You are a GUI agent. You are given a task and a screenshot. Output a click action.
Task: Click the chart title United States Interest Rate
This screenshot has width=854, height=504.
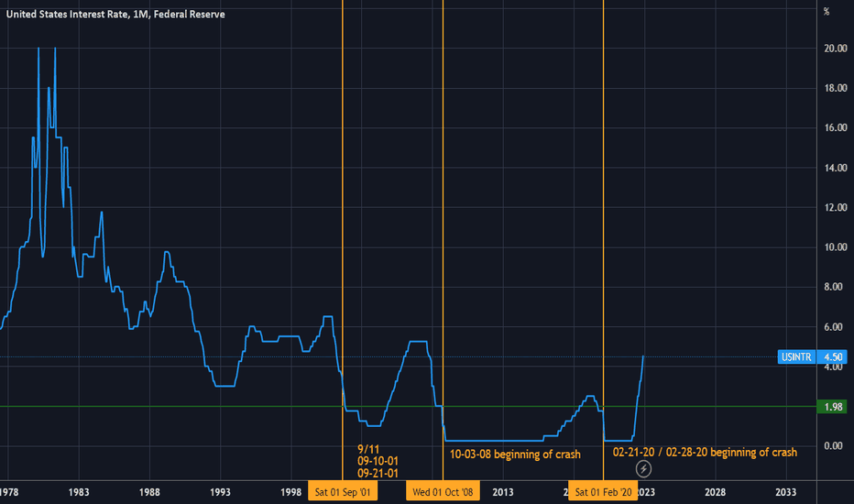tap(115, 14)
